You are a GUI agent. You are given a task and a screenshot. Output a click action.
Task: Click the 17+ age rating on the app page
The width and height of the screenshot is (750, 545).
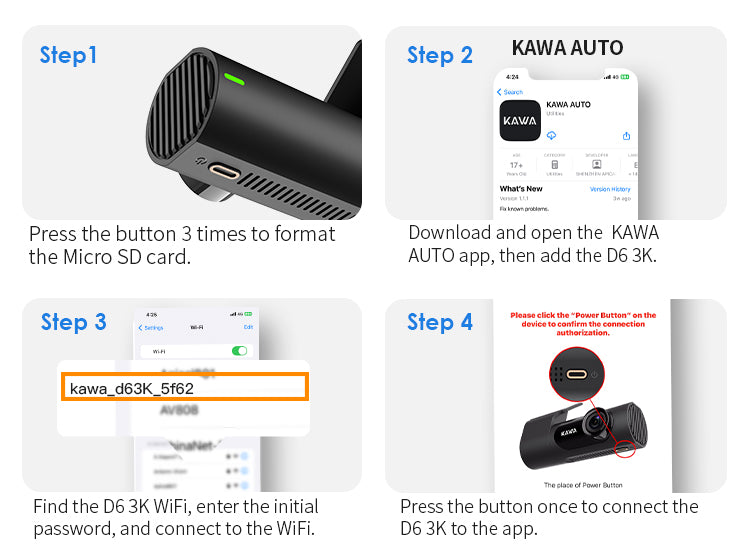click(x=516, y=165)
